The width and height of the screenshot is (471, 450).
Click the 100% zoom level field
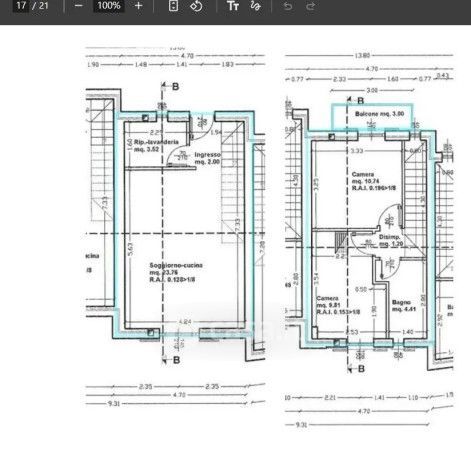pyautogui.click(x=109, y=6)
